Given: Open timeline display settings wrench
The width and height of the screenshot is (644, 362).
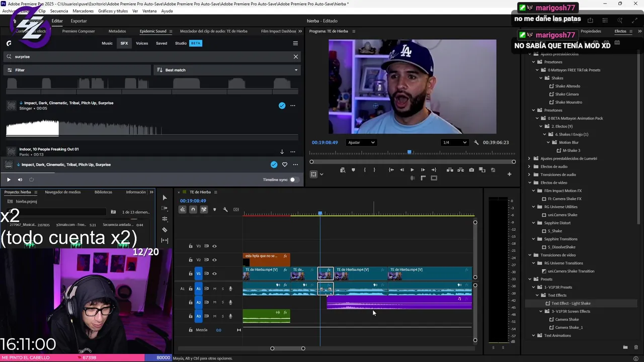Looking at the screenshot, I should [225, 210].
